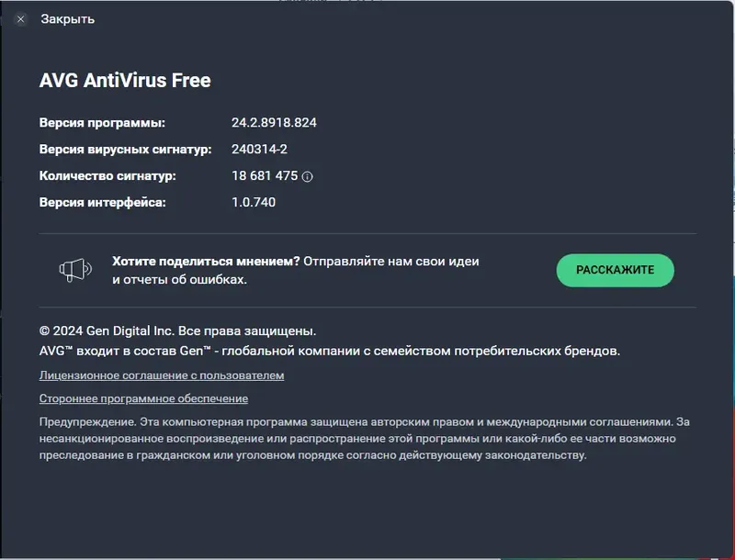The width and height of the screenshot is (735, 560).
Task: Select interface version value 1.0.740
Action: [x=254, y=202]
